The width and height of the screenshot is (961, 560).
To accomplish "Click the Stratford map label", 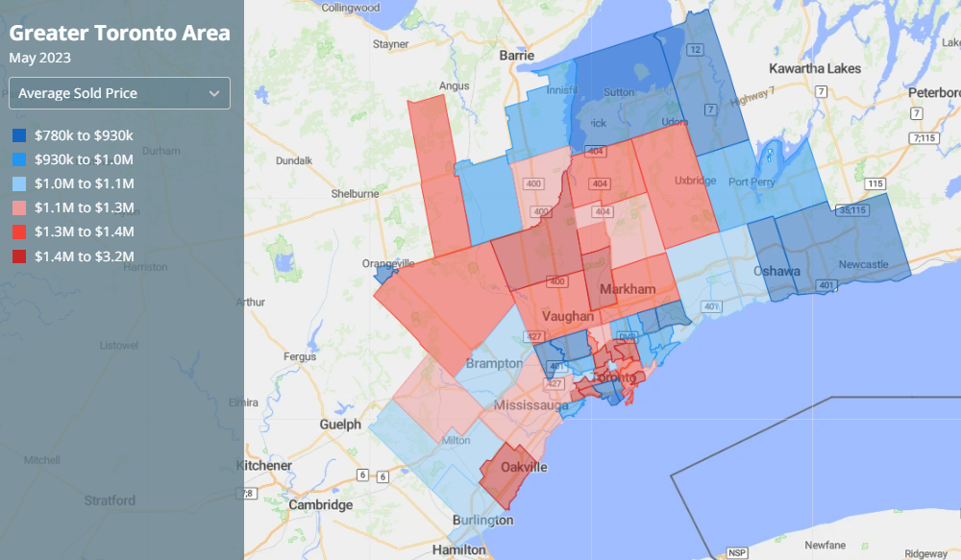I will point(110,500).
